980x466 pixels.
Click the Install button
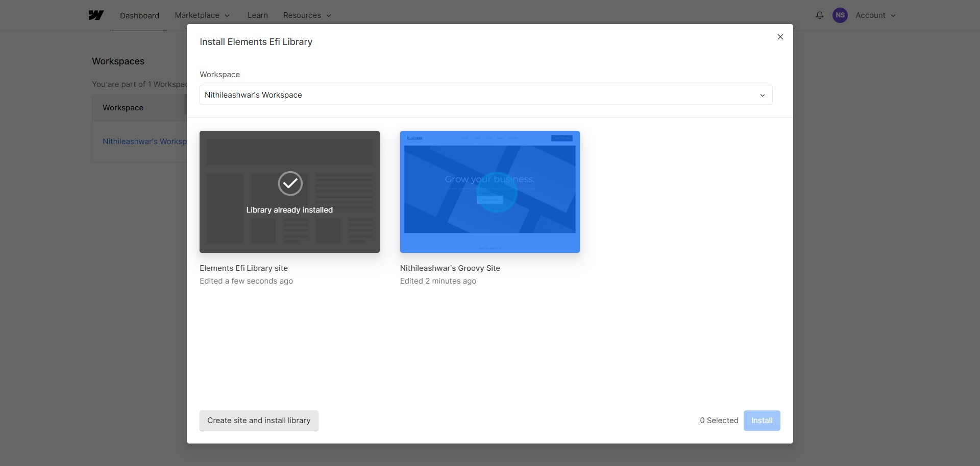click(762, 421)
